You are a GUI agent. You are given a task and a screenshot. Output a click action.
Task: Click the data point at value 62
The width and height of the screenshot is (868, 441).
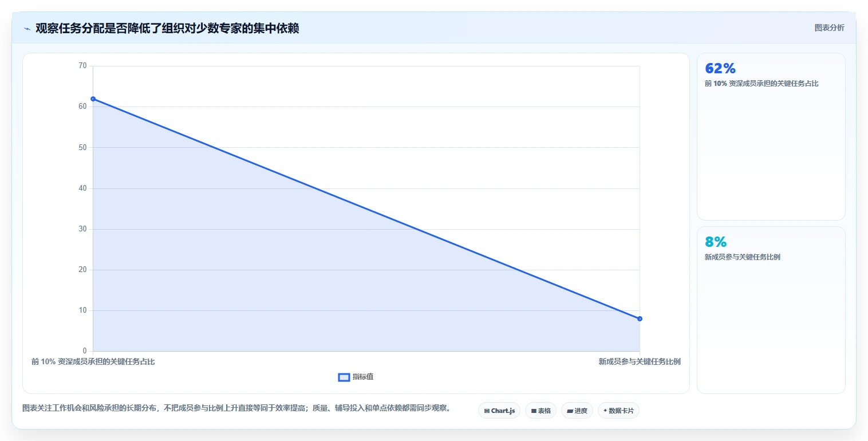[93, 99]
